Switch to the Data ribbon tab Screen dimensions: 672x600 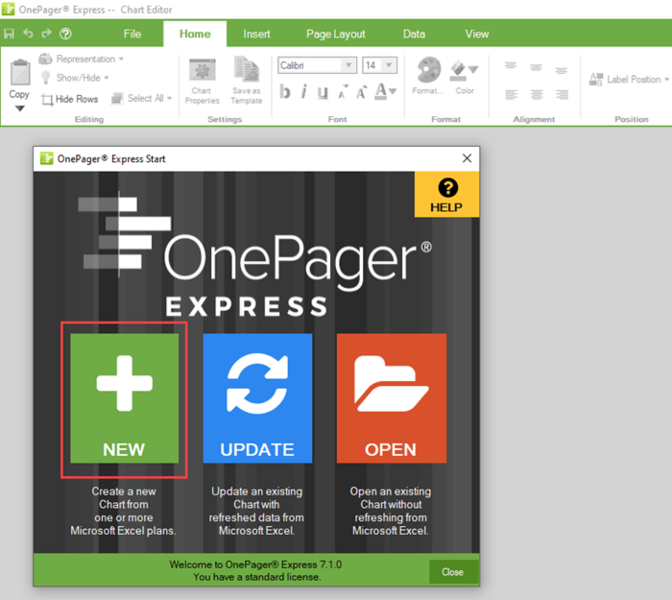[414, 34]
